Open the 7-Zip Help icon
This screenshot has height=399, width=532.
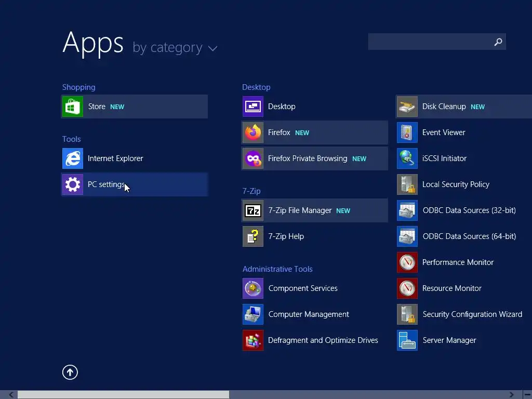253,236
